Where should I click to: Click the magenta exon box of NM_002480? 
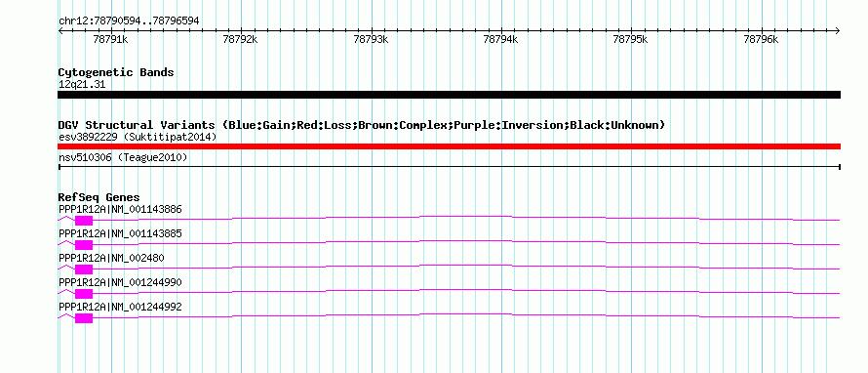coord(84,269)
